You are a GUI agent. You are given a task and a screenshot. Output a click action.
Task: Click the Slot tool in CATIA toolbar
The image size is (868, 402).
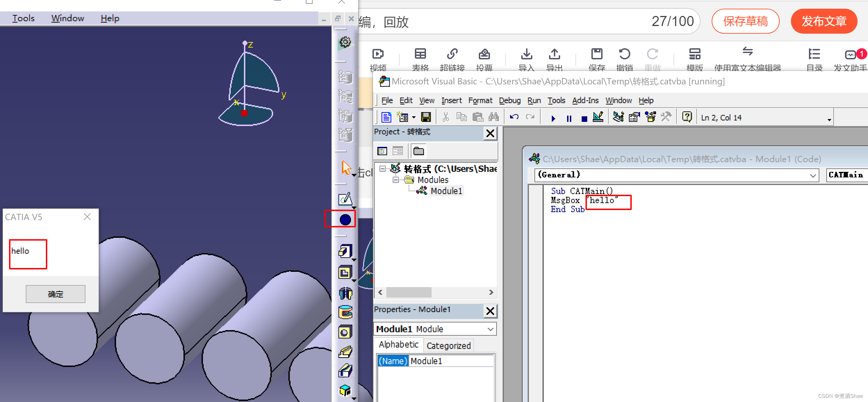[345, 371]
